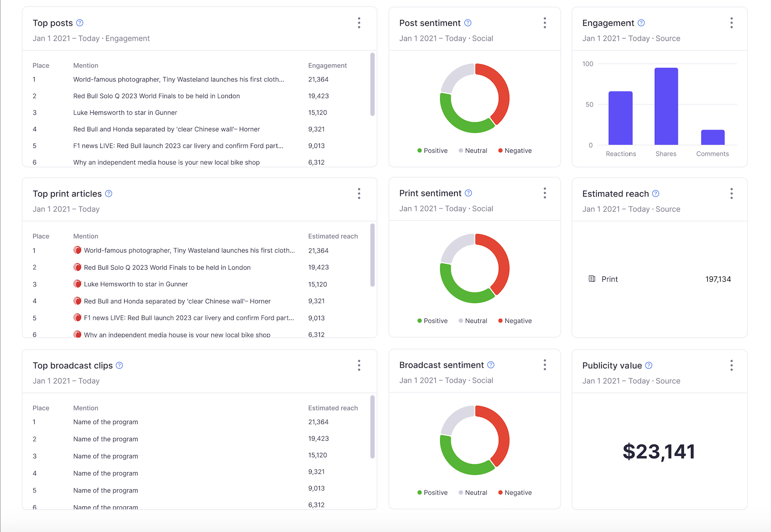Image resolution: width=771 pixels, height=532 pixels.
Task: Toggle the Neutral legend in Broadcast sentiment
Action: [473, 493]
